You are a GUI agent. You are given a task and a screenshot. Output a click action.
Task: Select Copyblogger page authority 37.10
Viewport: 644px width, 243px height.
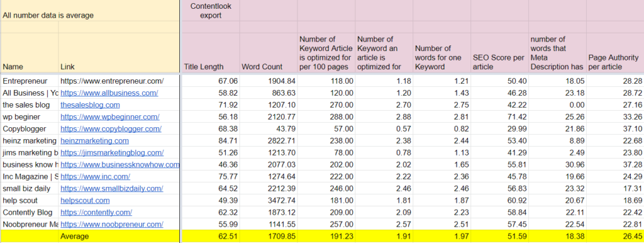click(615, 128)
